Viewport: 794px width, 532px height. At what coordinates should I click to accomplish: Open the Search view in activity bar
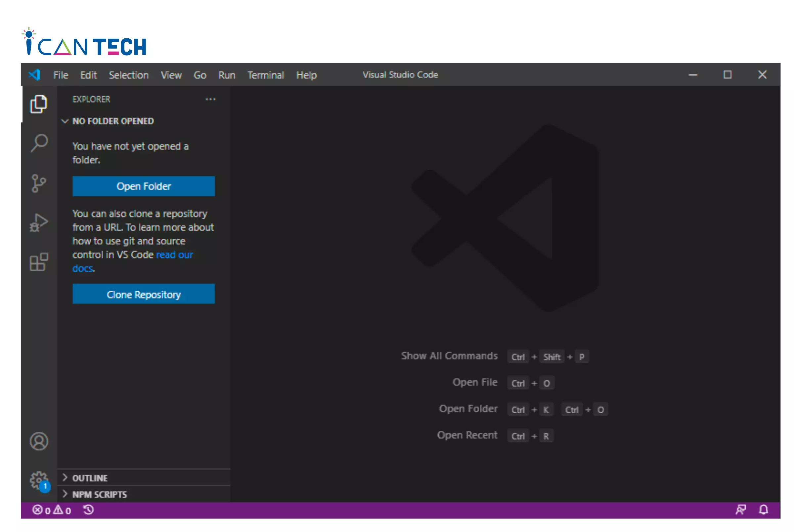pos(39,143)
